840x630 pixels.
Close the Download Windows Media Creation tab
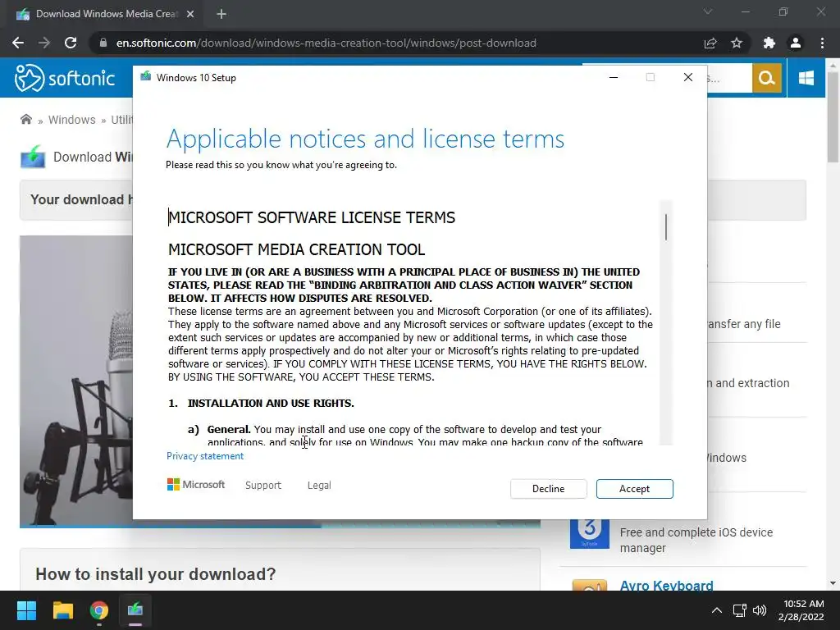[x=190, y=14]
